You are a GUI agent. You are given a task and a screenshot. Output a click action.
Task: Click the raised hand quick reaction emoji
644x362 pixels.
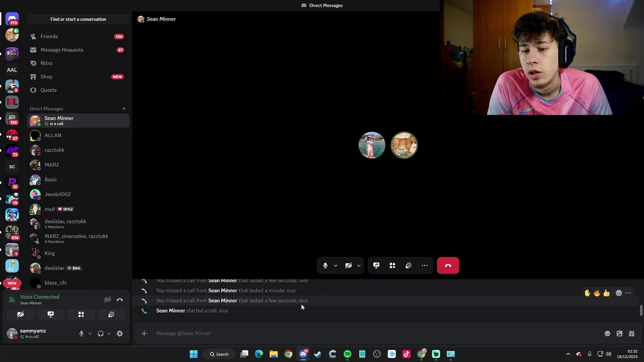[587, 293]
